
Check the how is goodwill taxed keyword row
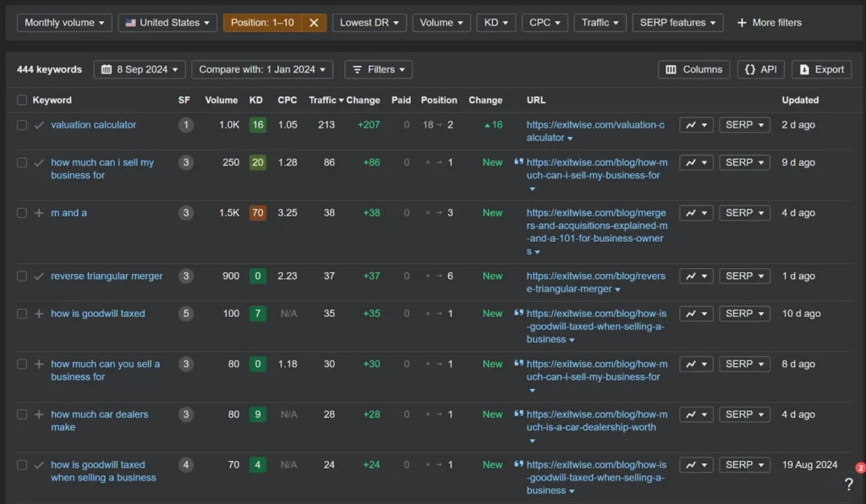click(21, 314)
